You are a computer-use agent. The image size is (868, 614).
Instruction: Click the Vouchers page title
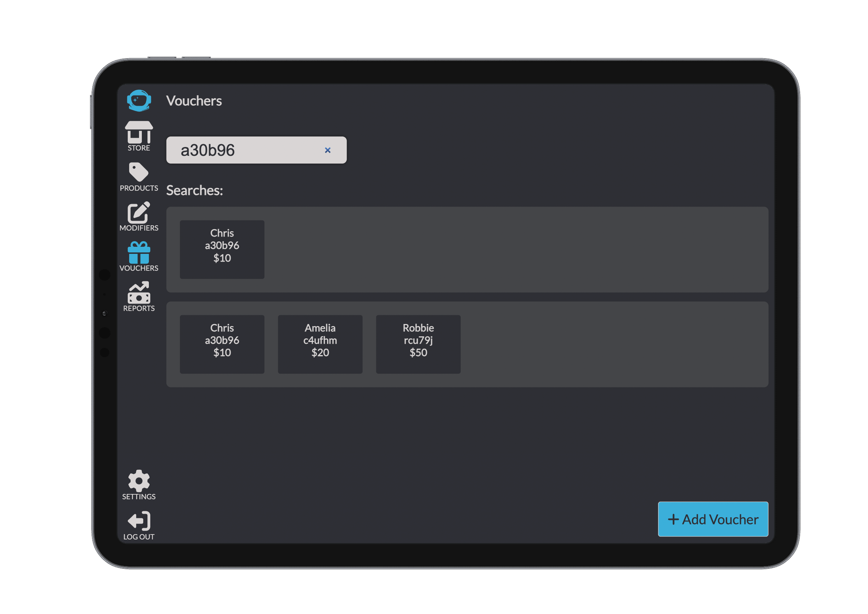[x=194, y=101]
